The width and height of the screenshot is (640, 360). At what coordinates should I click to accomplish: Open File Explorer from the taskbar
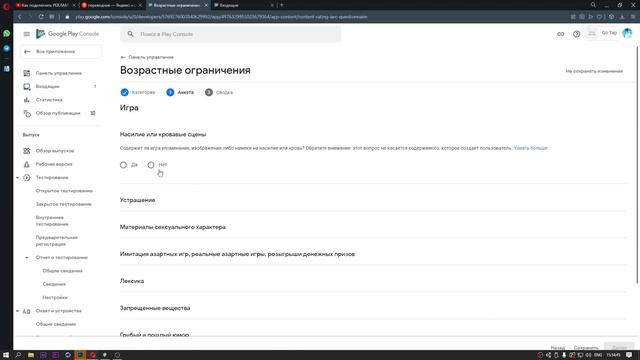31,355
